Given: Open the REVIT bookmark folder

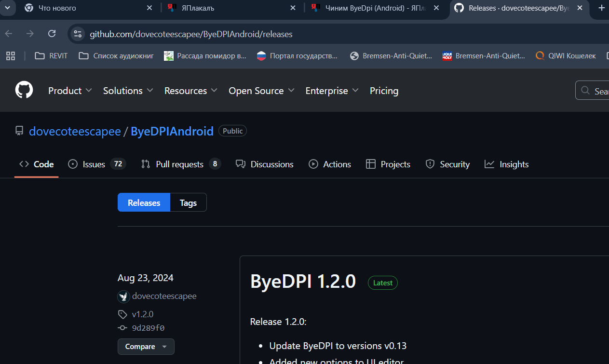Looking at the screenshot, I should coord(52,56).
